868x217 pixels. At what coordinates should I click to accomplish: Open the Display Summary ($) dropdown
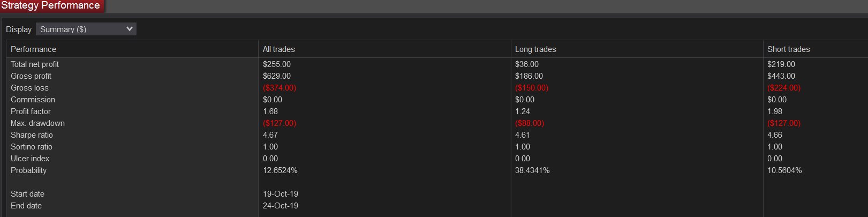tap(86, 29)
